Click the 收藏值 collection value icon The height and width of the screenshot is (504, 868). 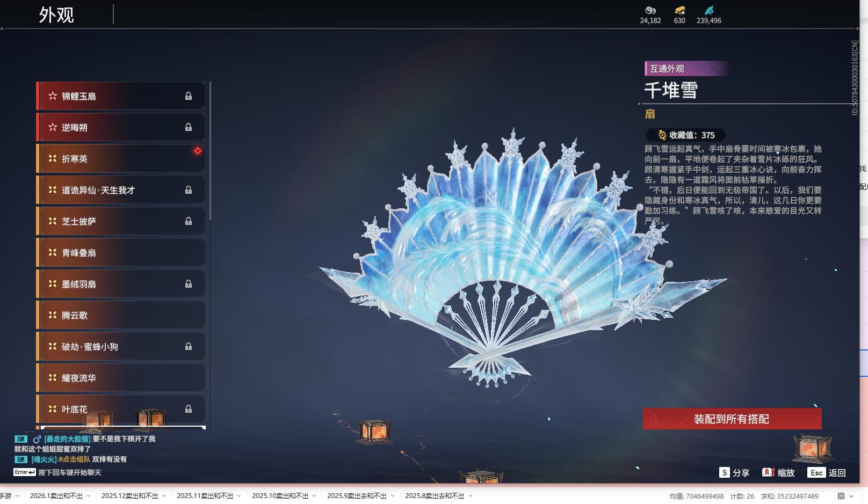point(662,135)
